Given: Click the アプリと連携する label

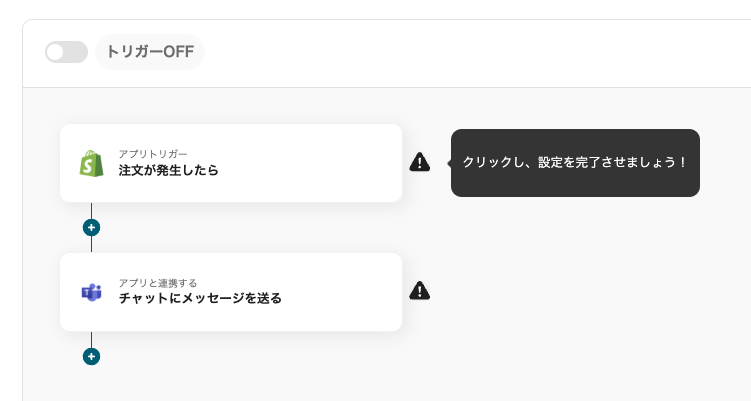Looking at the screenshot, I should tap(158, 283).
